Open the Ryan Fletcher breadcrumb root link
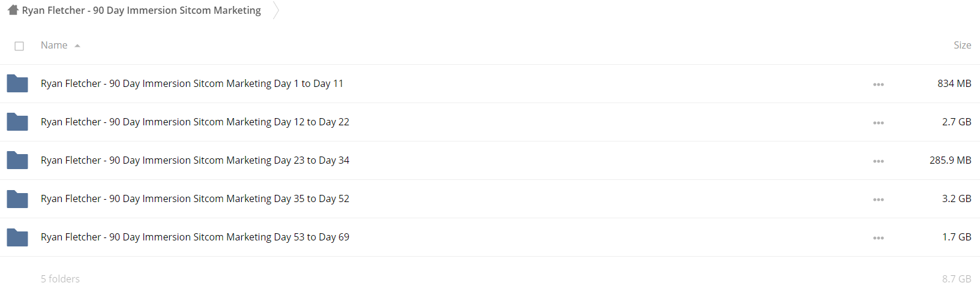Viewport: 980px width, 298px height. point(142,10)
